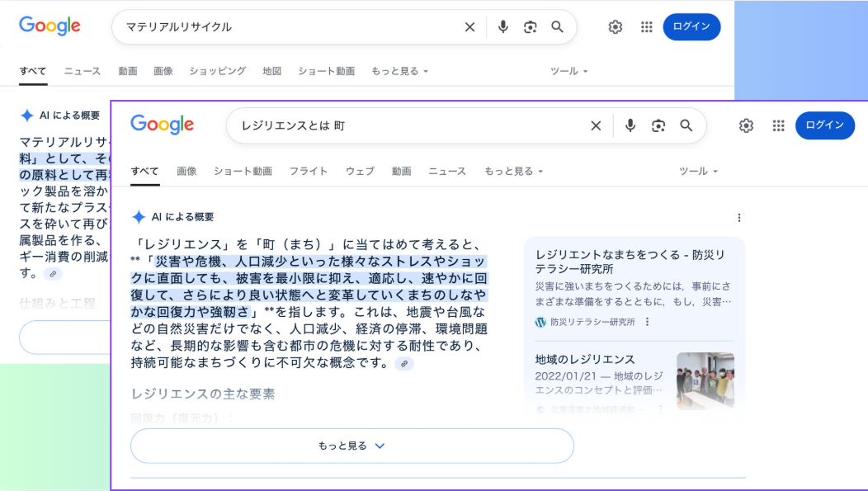
Task: Click source link chip after 概念です
Action: click(404, 364)
